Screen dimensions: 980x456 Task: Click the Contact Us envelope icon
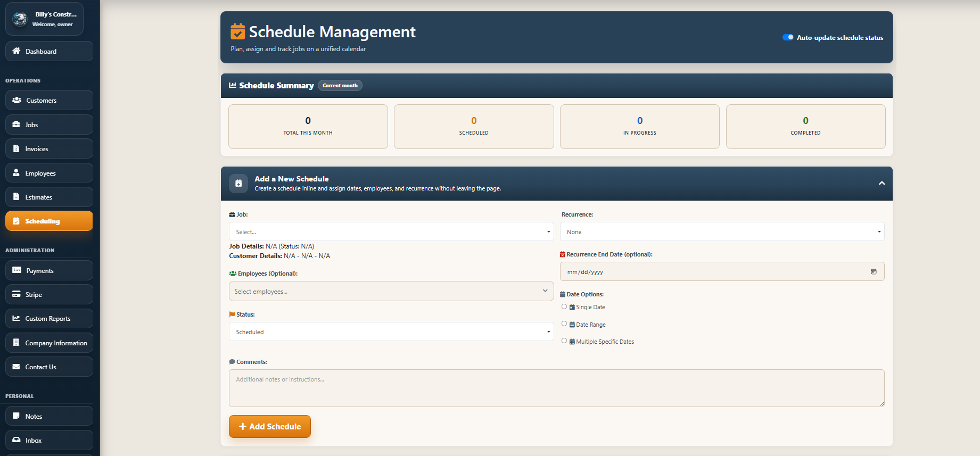tap(16, 367)
